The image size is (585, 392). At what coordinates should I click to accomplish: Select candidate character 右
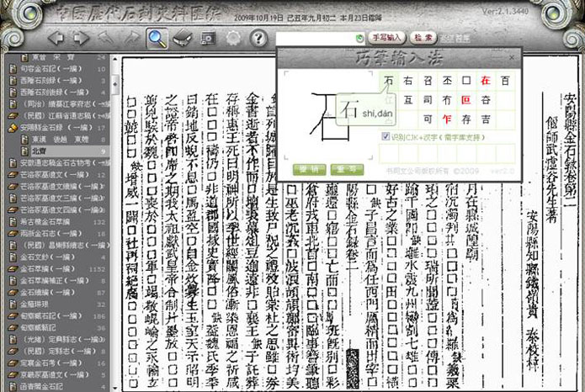pos(408,81)
